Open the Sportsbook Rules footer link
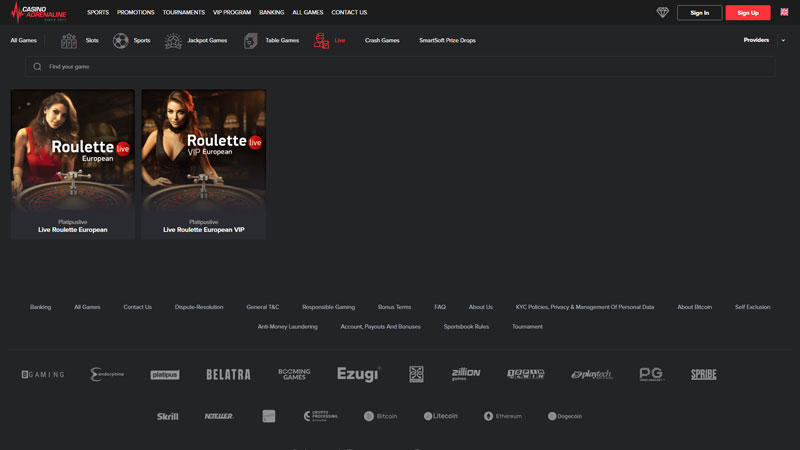This screenshot has height=450, width=800. pyautogui.click(x=466, y=327)
